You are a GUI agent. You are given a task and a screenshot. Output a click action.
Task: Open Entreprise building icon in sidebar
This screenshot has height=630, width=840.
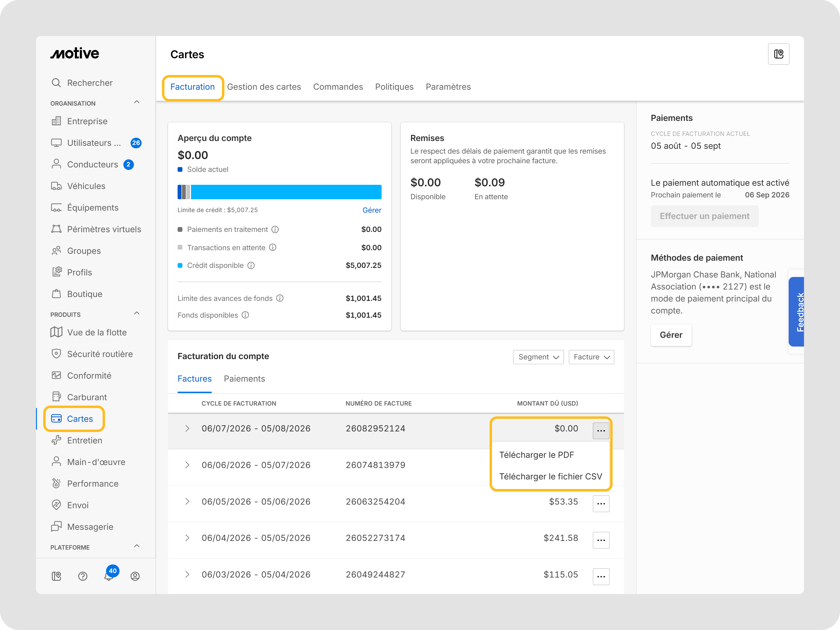(56, 121)
